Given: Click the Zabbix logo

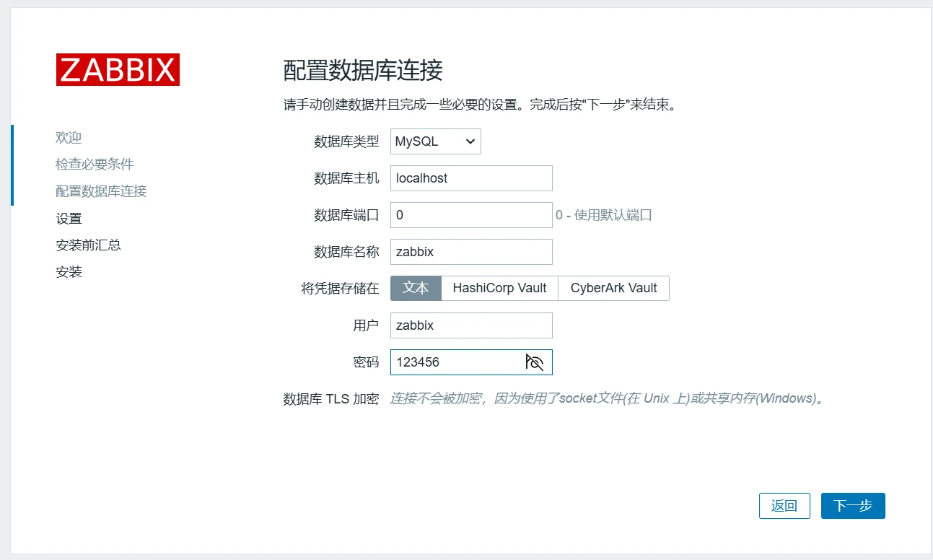Looking at the screenshot, I should pos(118,70).
